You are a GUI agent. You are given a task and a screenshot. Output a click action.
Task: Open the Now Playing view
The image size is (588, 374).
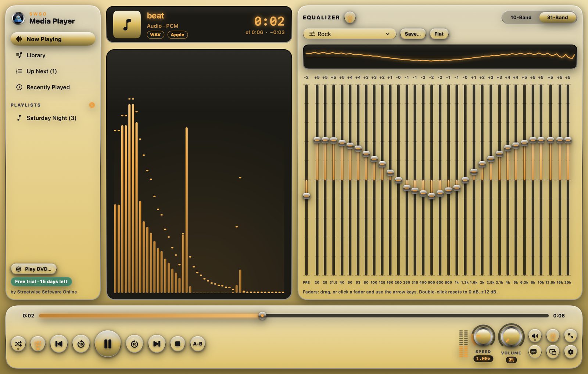pyautogui.click(x=53, y=39)
